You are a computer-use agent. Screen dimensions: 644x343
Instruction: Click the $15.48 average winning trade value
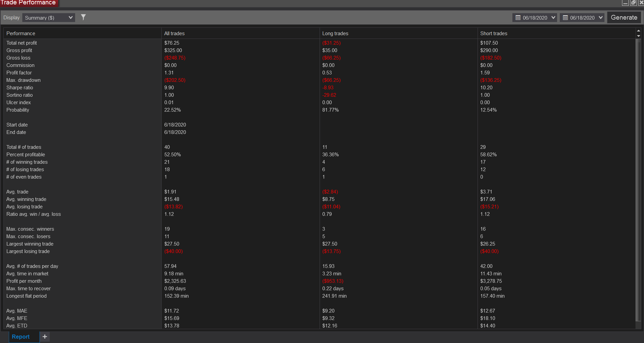pos(172,199)
